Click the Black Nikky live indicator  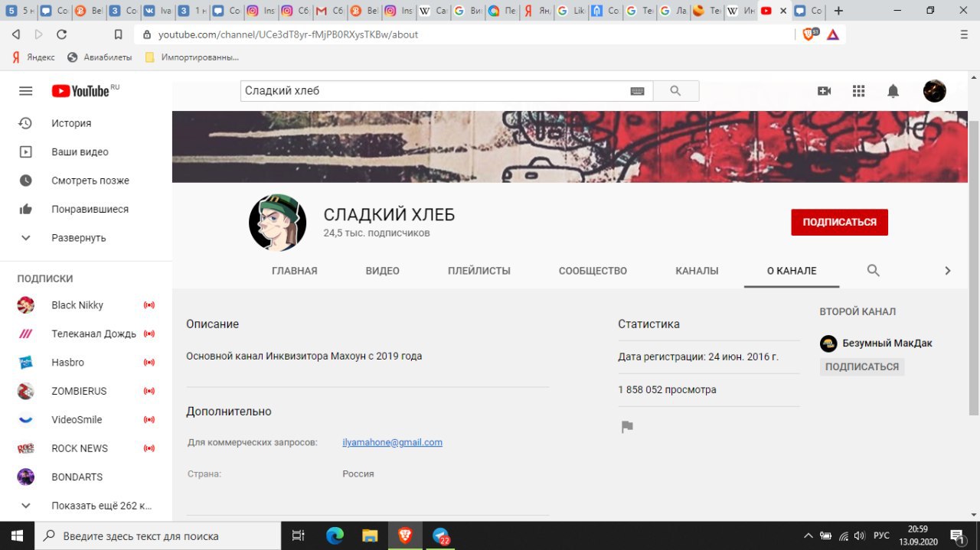[x=149, y=305]
